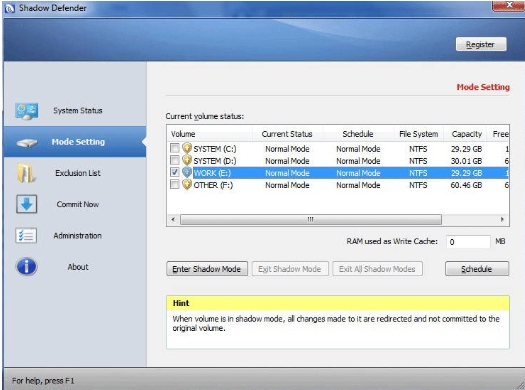Check the OTHER (F:) volume checkbox
525x390 pixels.
[x=174, y=184]
